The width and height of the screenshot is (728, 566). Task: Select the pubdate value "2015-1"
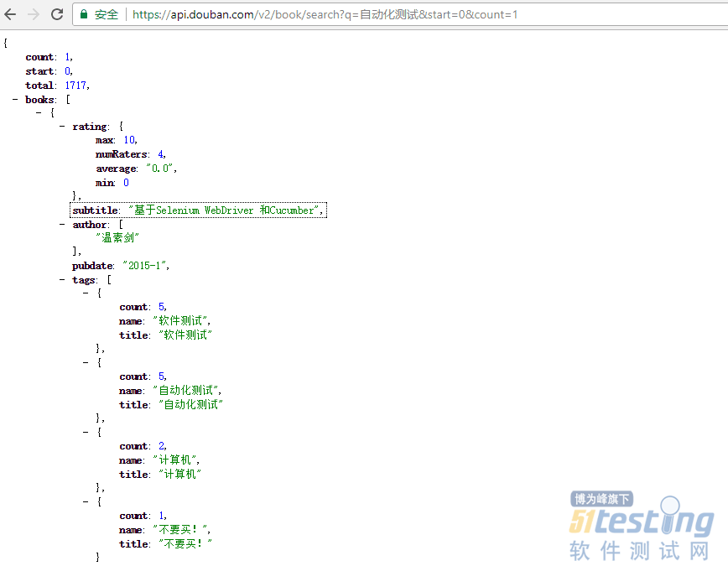pos(144,266)
